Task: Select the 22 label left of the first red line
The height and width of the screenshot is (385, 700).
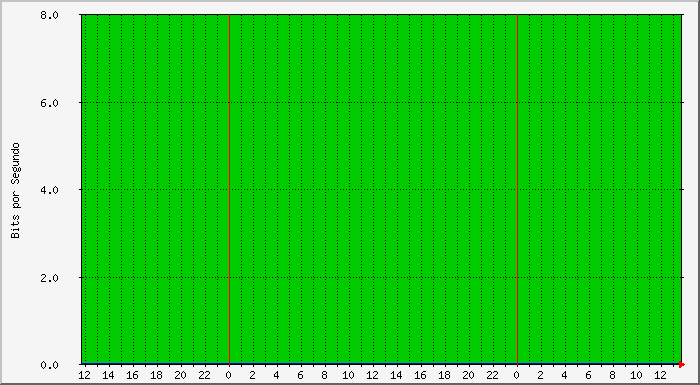Action: click(205, 376)
